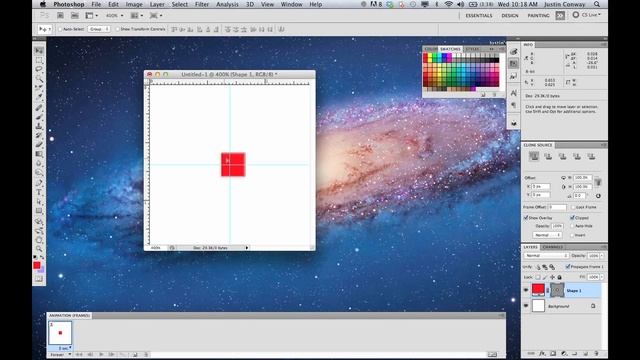Select animation frame 1 thumbnail
This screenshot has height=360, width=640.
point(60,333)
